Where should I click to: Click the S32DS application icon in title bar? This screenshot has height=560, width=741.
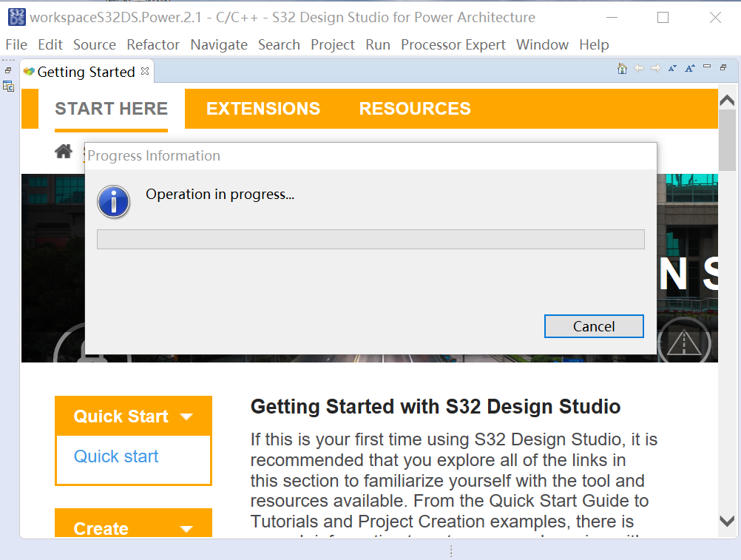(x=17, y=17)
